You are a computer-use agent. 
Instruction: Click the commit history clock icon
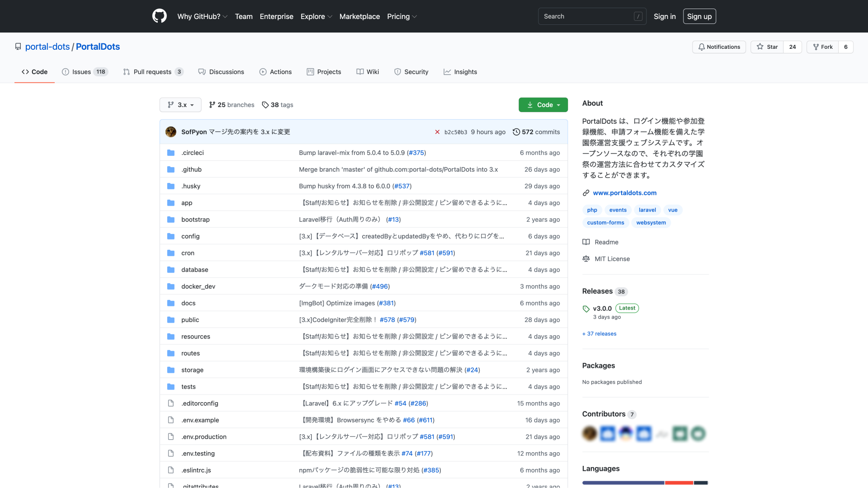click(517, 131)
